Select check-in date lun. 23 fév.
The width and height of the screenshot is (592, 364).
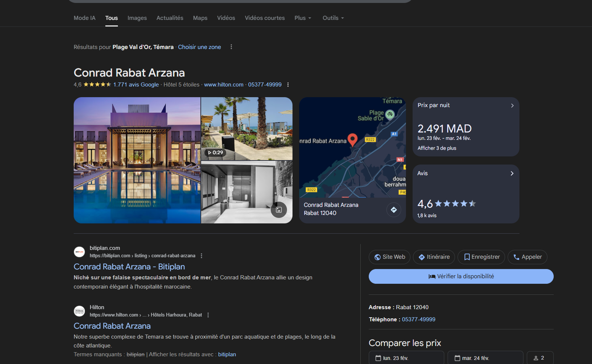[406, 358]
